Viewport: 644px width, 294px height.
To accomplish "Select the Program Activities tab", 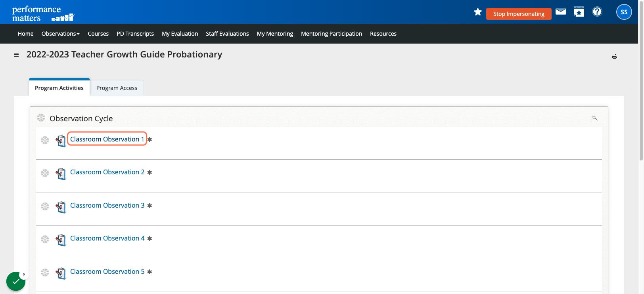I will [59, 88].
